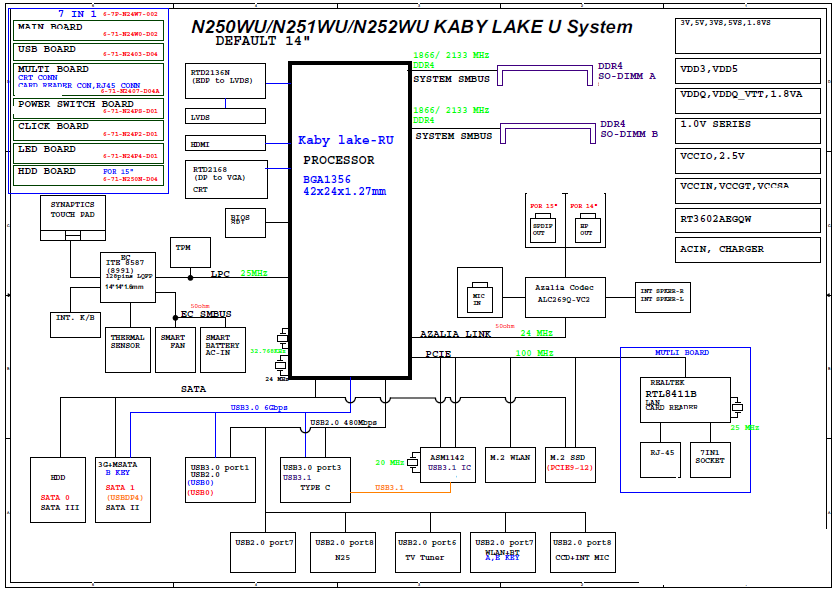The height and width of the screenshot is (594, 837).
Task: Click the SMART BATTERY AC-IN block
Action: (x=223, y=350)
